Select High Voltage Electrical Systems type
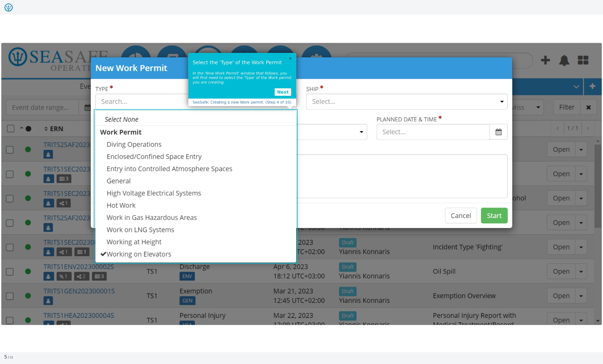Image resolution: width=603 pixels, height=364 pixels. (x=154, y=193)
